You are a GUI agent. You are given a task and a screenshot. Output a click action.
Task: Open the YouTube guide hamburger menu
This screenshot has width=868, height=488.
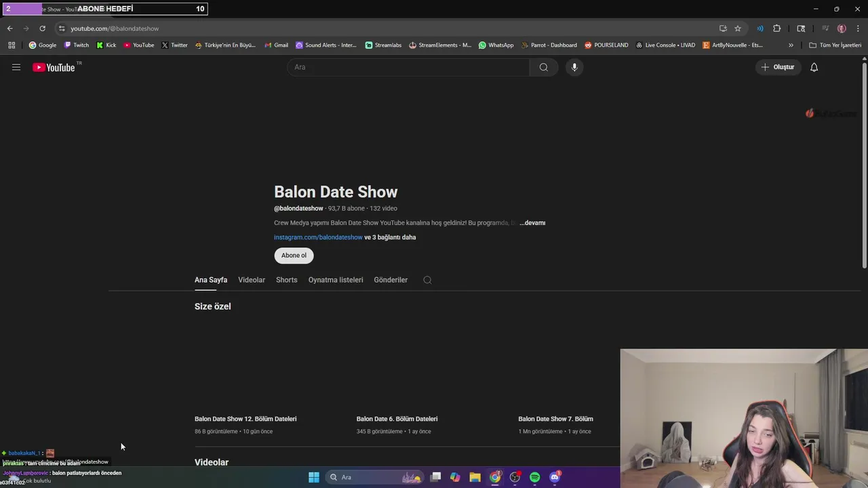tap(16, 67)
